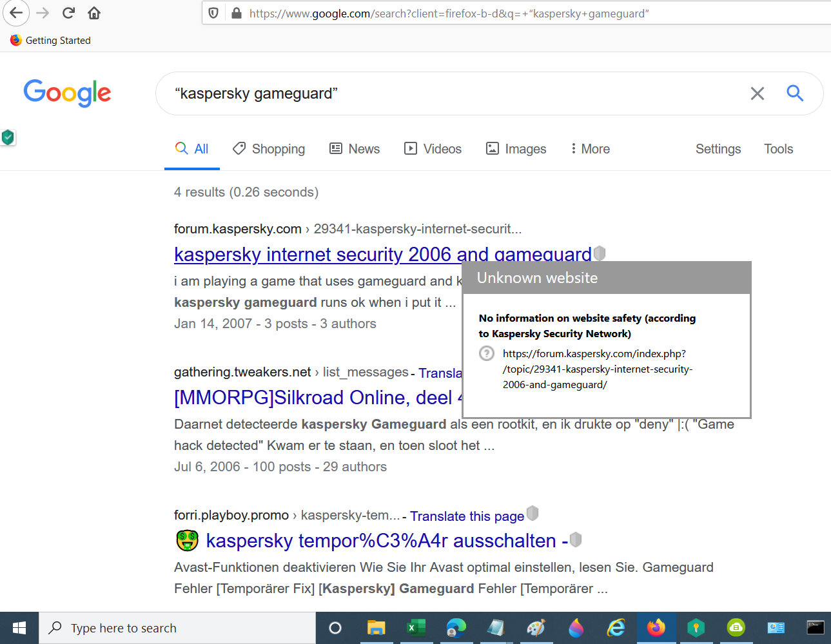
Task: Click gathering.tweakers.net breadcrumb
Action: 291,372
